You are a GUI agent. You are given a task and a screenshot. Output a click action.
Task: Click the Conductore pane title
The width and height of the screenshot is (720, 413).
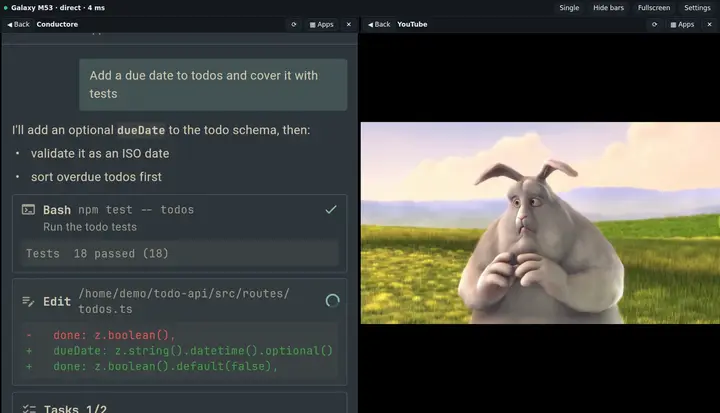[x=57, y=24]
